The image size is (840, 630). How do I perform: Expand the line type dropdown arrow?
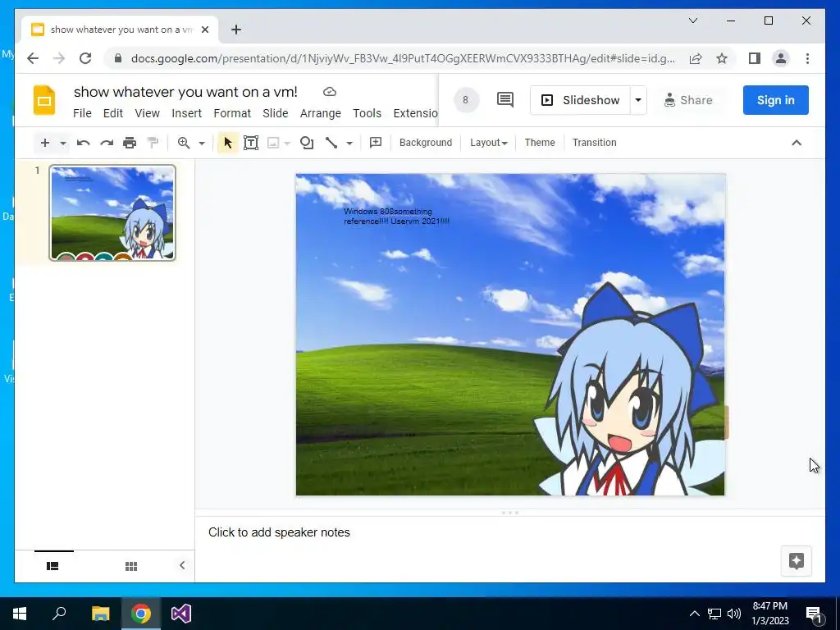coord(349,143)
